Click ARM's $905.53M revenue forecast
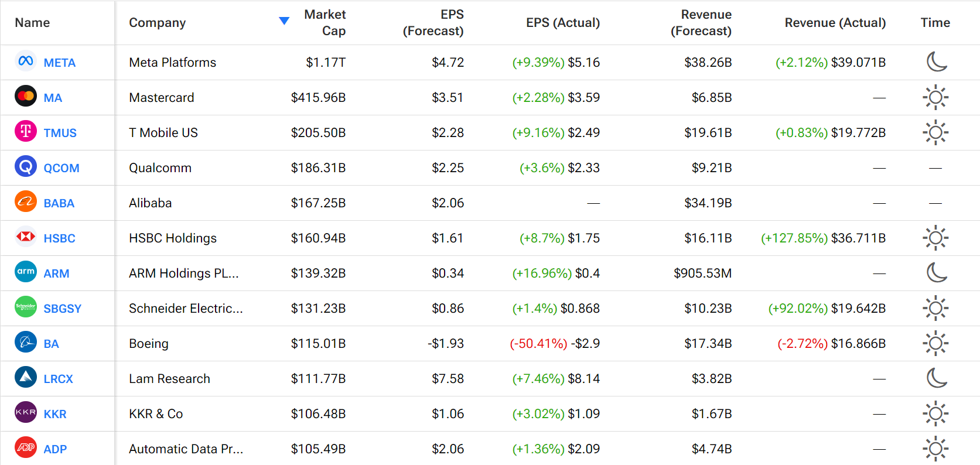 (702, 273)
